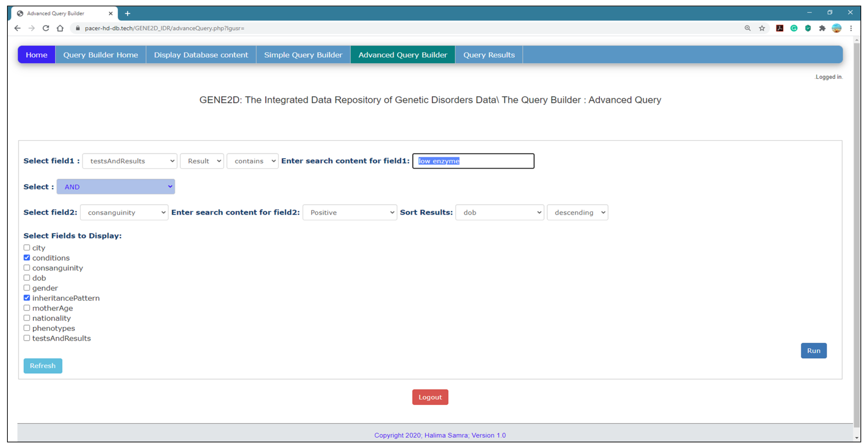This screenshot has height=448, width=868.
Task: Open the Extensions puzzle piece icon
Action: (x=822, y=28)
